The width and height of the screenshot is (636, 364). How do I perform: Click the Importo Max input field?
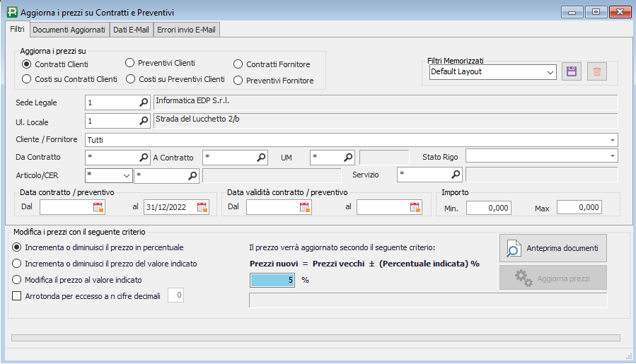tap(579, 208)
